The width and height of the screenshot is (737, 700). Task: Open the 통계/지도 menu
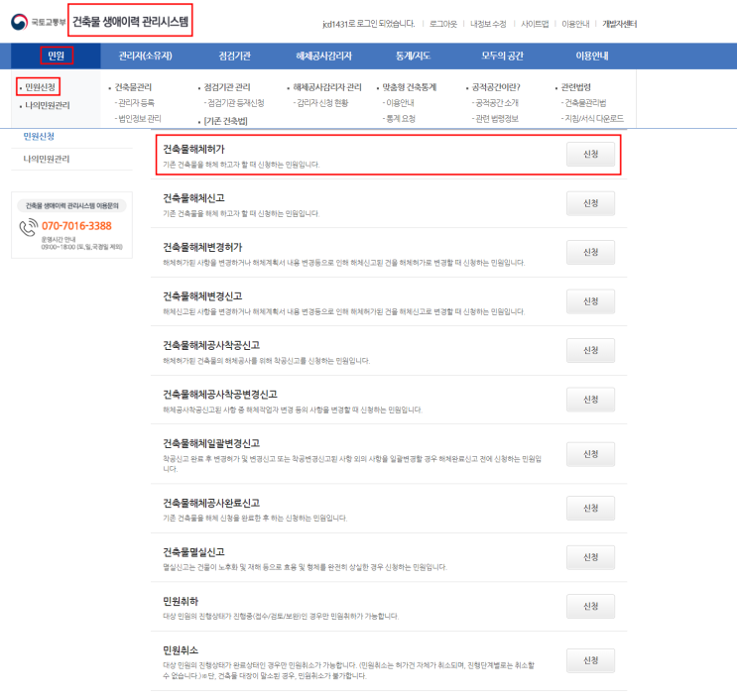[414, 56]
